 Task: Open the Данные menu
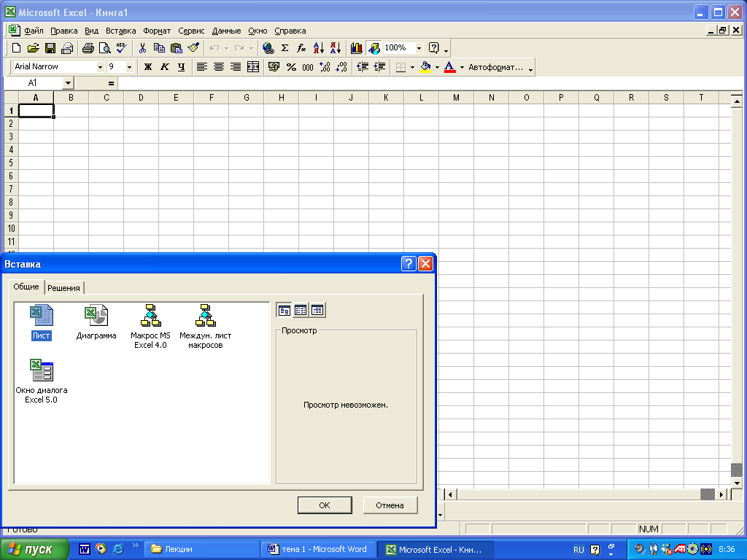pyautogui.click(x=226, y=31)
